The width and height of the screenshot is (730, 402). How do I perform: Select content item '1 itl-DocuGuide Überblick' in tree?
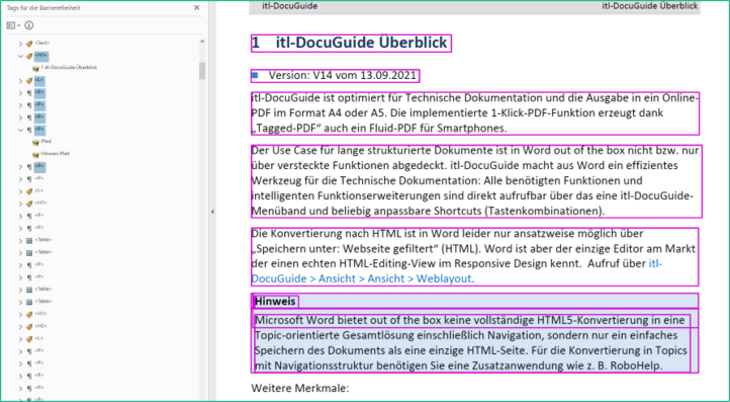coord(69,68)
